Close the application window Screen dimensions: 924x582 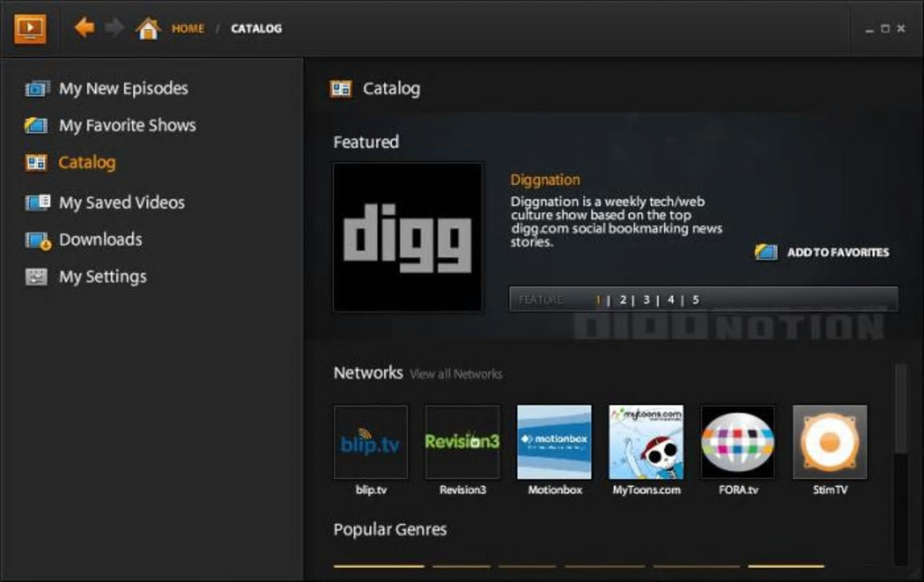pyautogui.click(x=901, y=28)
